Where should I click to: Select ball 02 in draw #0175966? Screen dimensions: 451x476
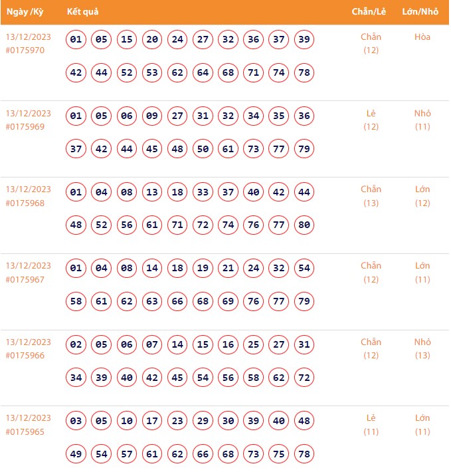[76, 345]
